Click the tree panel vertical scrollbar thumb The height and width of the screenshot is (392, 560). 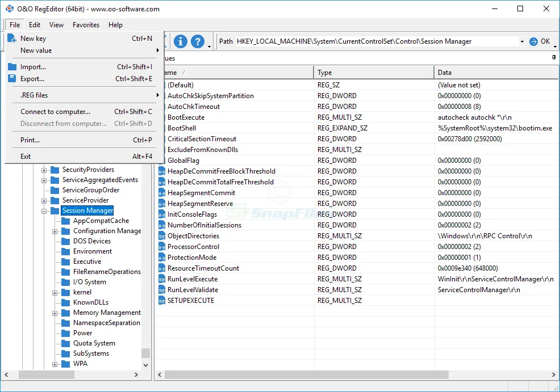click(145, 353)
